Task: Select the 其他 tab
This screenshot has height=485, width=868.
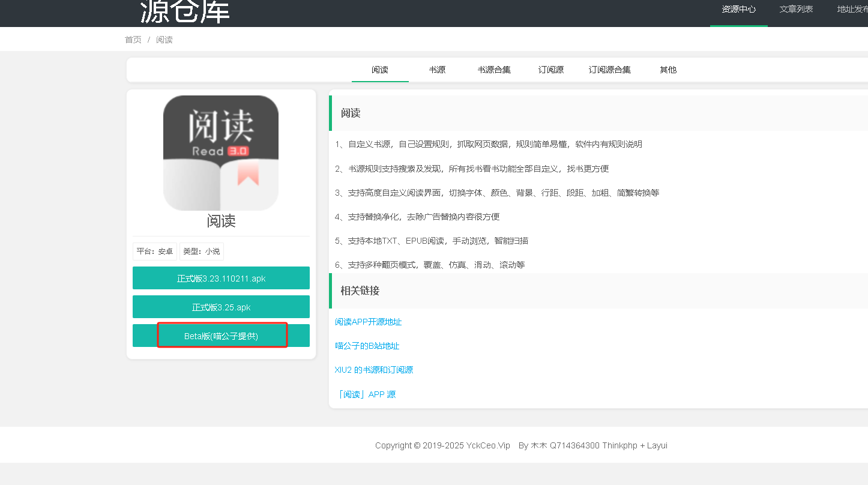Action: (x=668, y=70)
